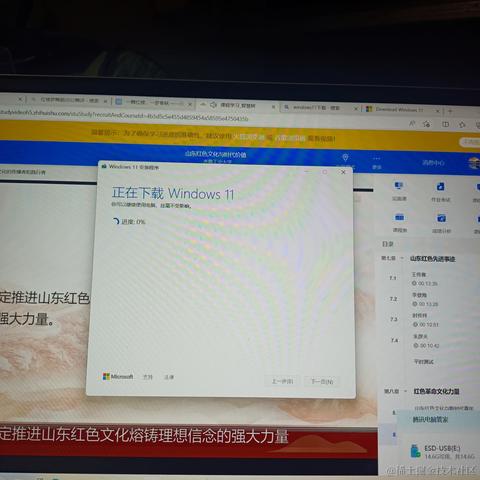Click the browser address bar URL
The image size is (480, 480).
pos(124,115)
